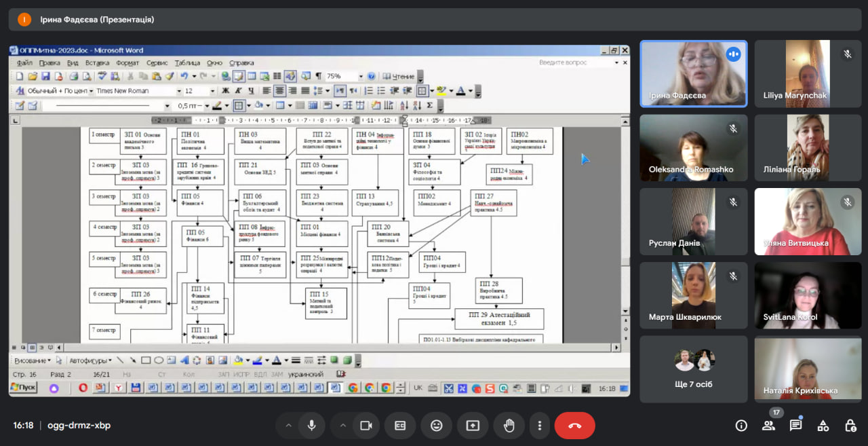Expand video settings arrow beside camera
This screenshot has height=446, width=868.
tap(343, 426)
